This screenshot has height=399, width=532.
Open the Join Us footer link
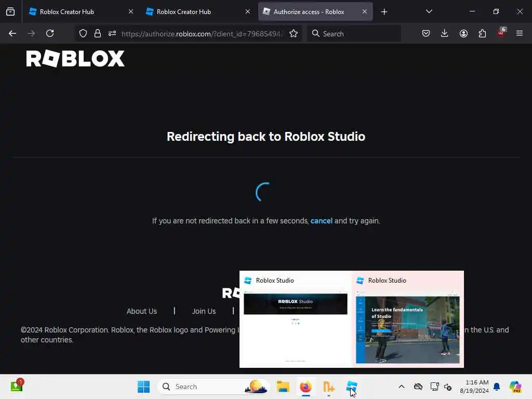tap(204, 311)
